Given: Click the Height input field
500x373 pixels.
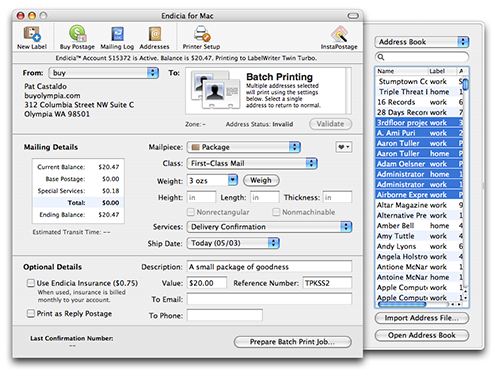Looking at the screenshot, I should point(201,197).
